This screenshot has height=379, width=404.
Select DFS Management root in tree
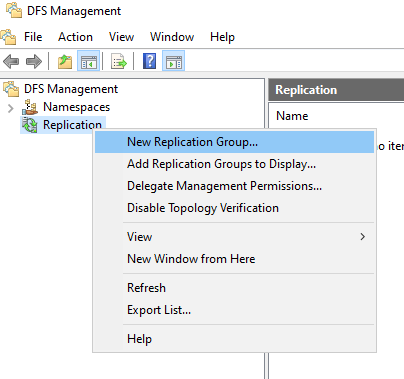pos(71,89)
